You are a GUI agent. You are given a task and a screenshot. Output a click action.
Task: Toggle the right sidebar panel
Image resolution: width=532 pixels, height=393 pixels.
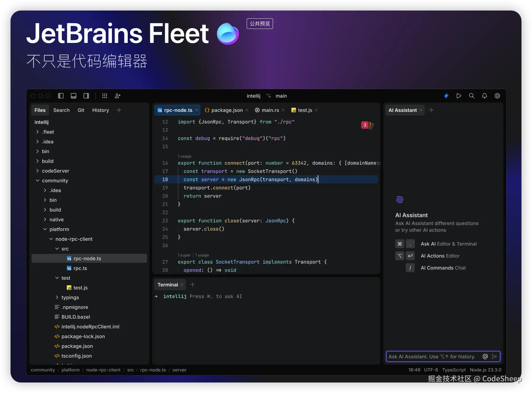[x=86, y=96]
